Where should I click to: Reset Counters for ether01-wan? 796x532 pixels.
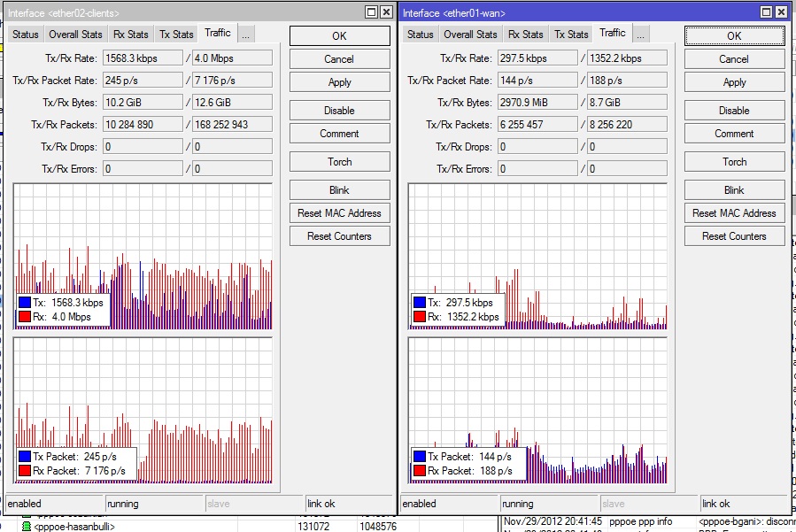(734, 236)
